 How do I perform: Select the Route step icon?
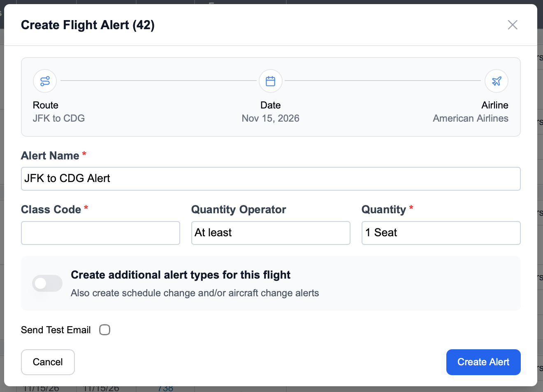[x=44, y=81]
